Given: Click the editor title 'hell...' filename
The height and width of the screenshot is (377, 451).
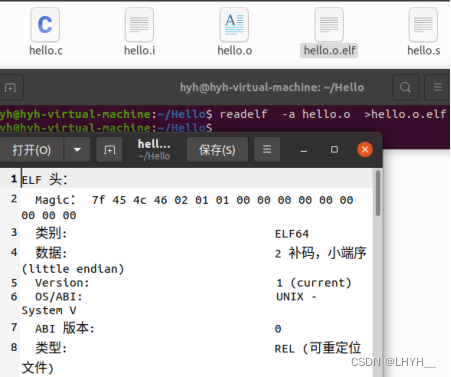Looking at the screenshot, I should pos(154,144).
